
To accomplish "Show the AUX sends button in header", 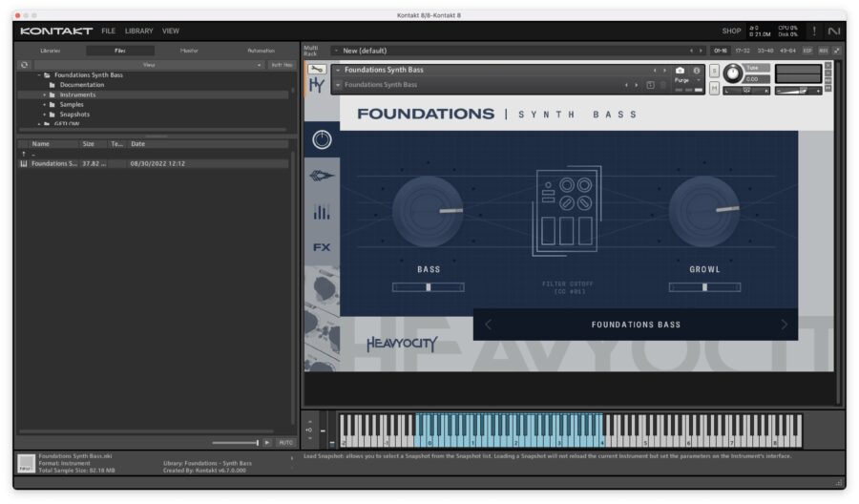I will [x=823, y=51].
